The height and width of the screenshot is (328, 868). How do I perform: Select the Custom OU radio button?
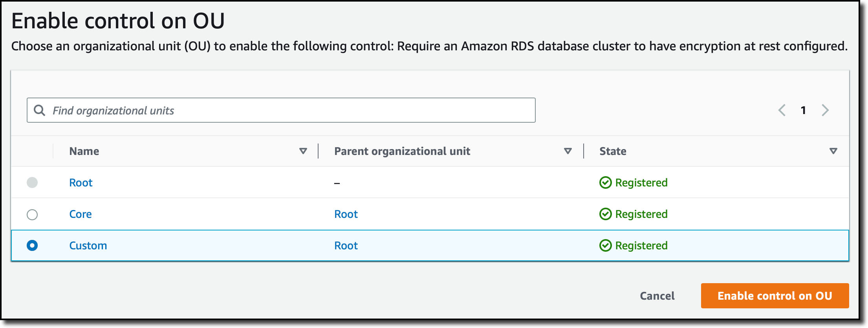[x=32, y=245]
